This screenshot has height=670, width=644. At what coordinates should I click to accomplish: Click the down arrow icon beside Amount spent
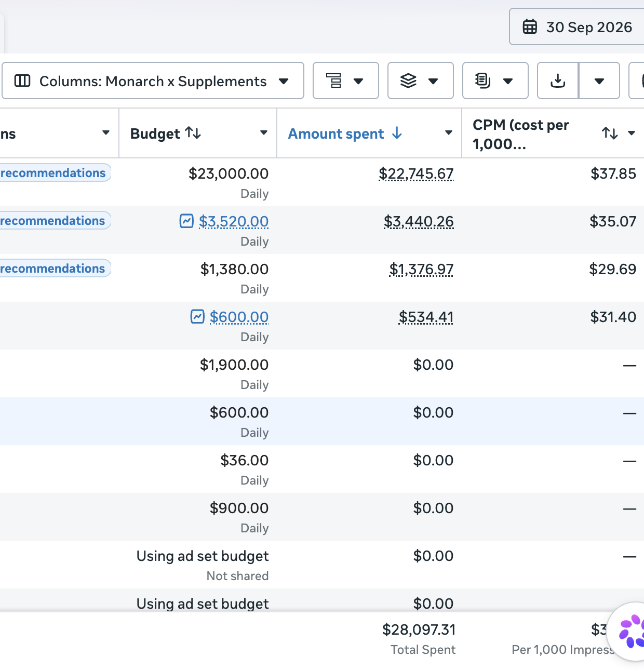click(397, 133)
